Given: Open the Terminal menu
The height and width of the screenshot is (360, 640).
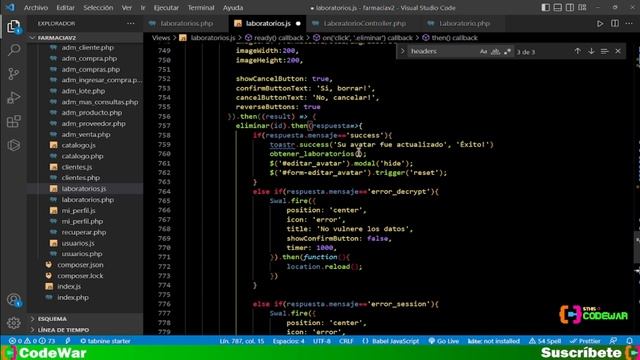Looking at the screenshot, I should (x=201, y=8).
